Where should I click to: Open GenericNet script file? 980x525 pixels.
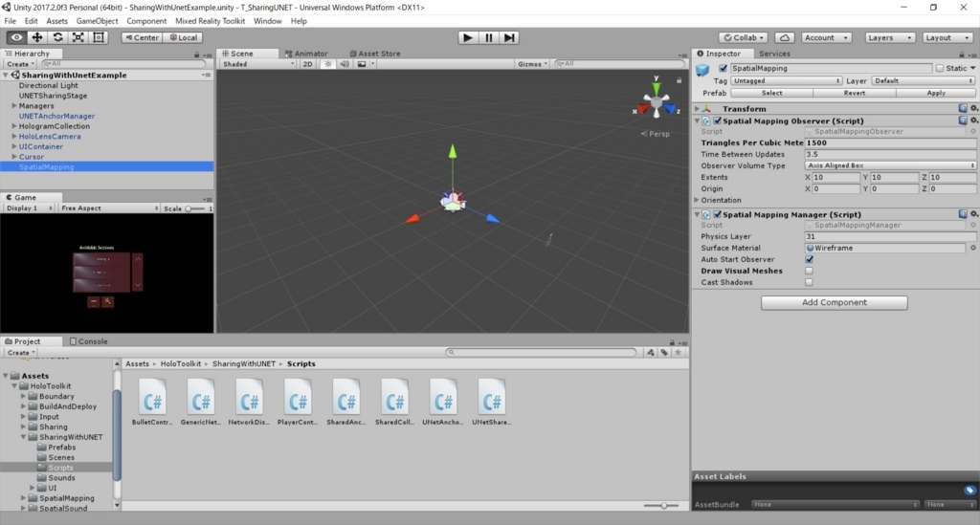[x=201, y=402]
